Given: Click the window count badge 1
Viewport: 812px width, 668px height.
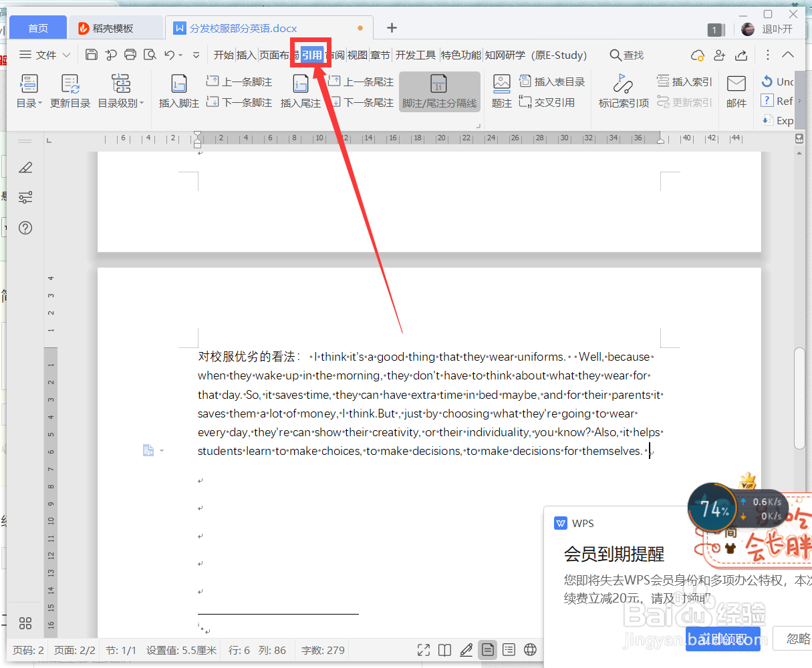Looking at the screenshot, I should tap(715, 29).
